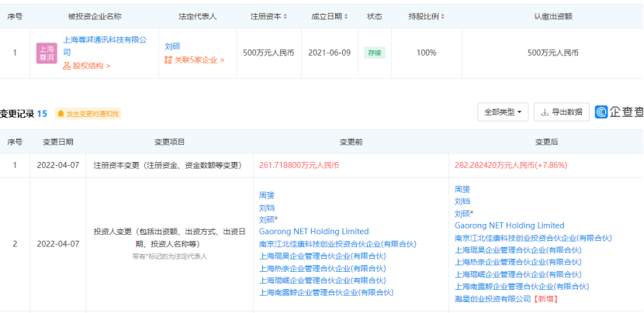Open Gaorong NET Holding Limited in 变更前 column
644x313 pixels.
(x=313, y=231)
